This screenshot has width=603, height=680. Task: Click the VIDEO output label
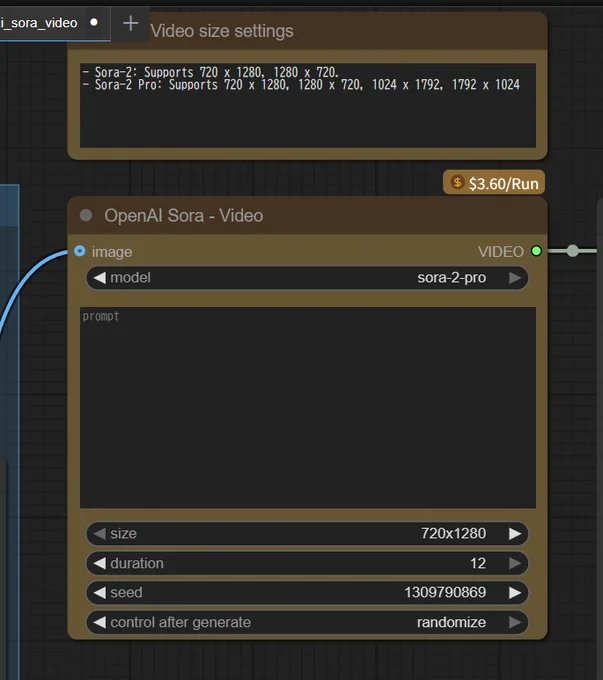(501, 252)
